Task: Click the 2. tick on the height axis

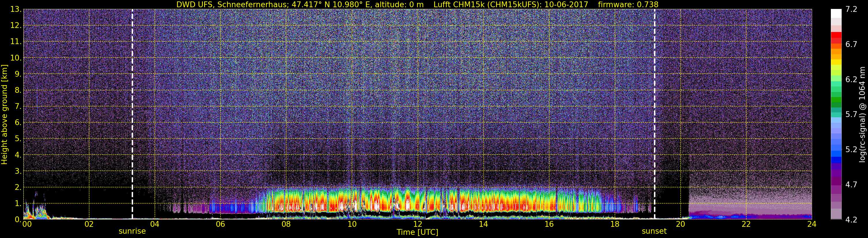Action: (x=18, y=188)
